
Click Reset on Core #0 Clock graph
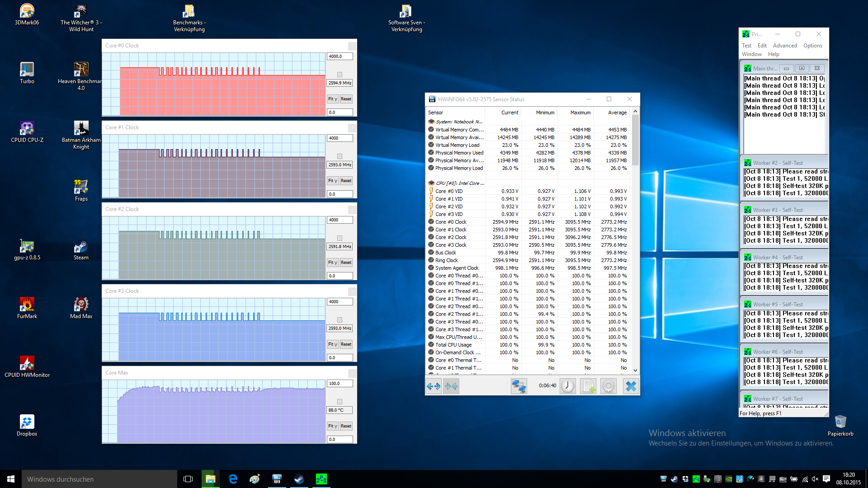pos(346,99)
